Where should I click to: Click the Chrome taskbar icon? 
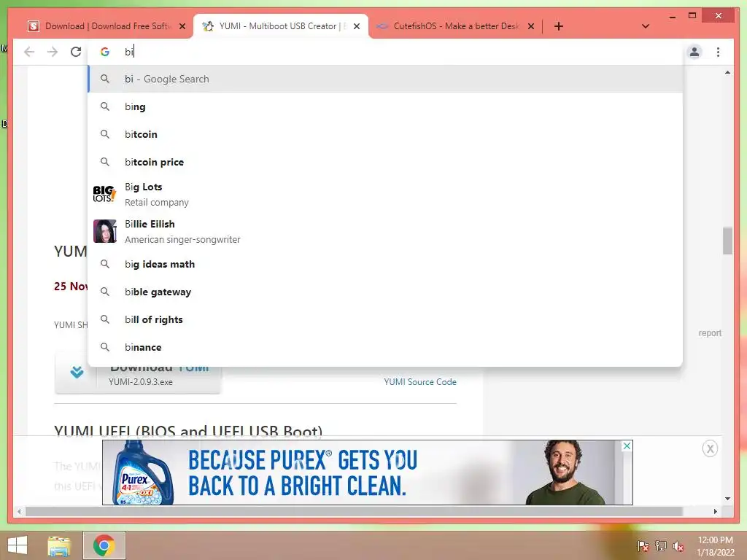[104, 545]
